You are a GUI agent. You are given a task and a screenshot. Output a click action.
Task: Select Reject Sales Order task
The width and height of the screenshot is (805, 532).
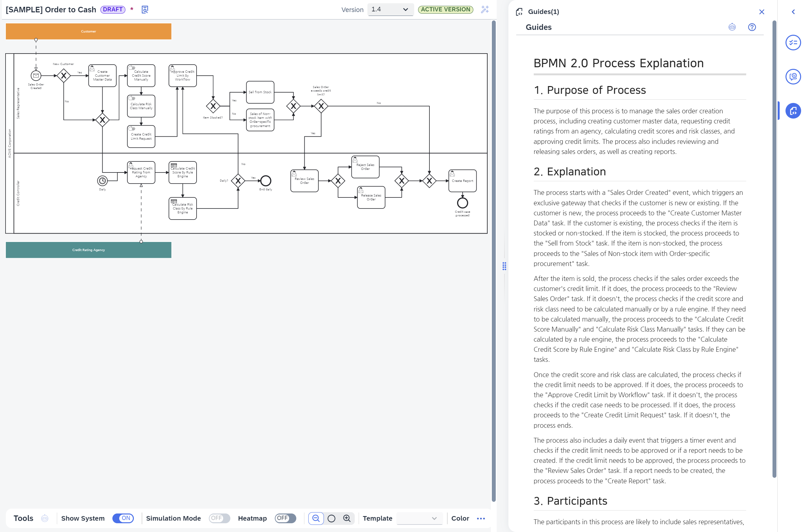365,167
